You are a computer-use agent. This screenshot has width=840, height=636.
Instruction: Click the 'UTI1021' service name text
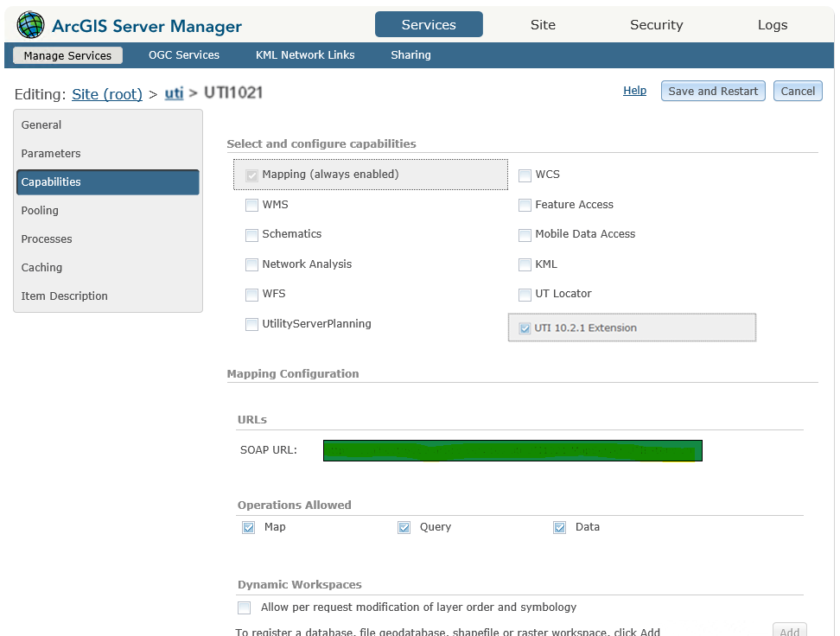(x=233, y=92)
